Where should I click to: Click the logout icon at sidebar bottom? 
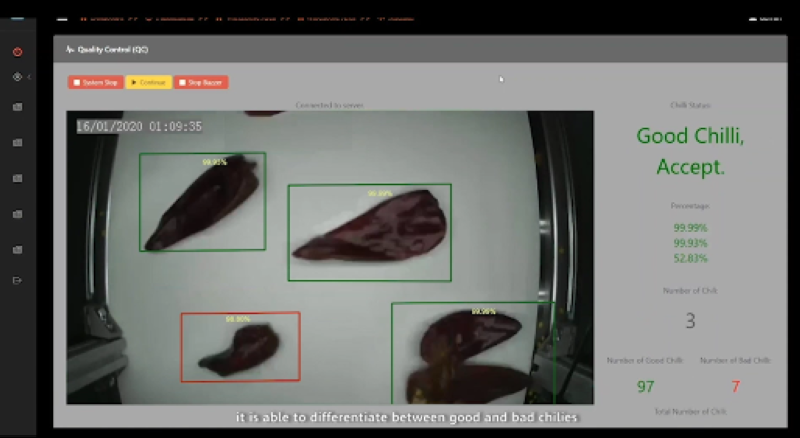point(17,281)
